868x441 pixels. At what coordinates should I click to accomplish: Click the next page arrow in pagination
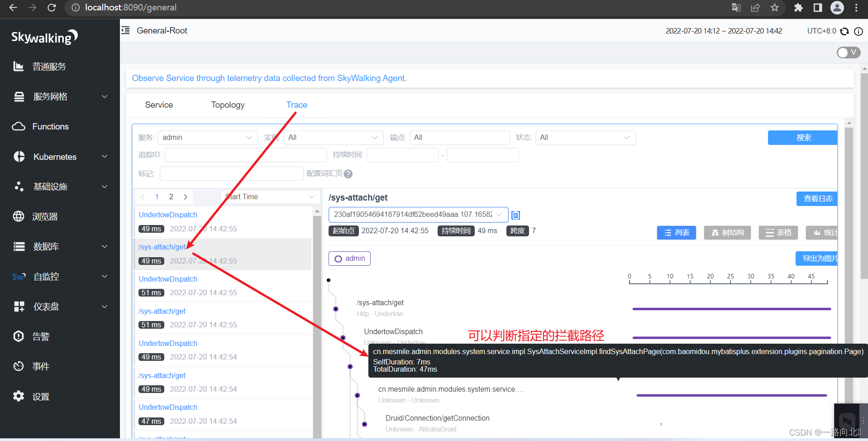(186, 197)
